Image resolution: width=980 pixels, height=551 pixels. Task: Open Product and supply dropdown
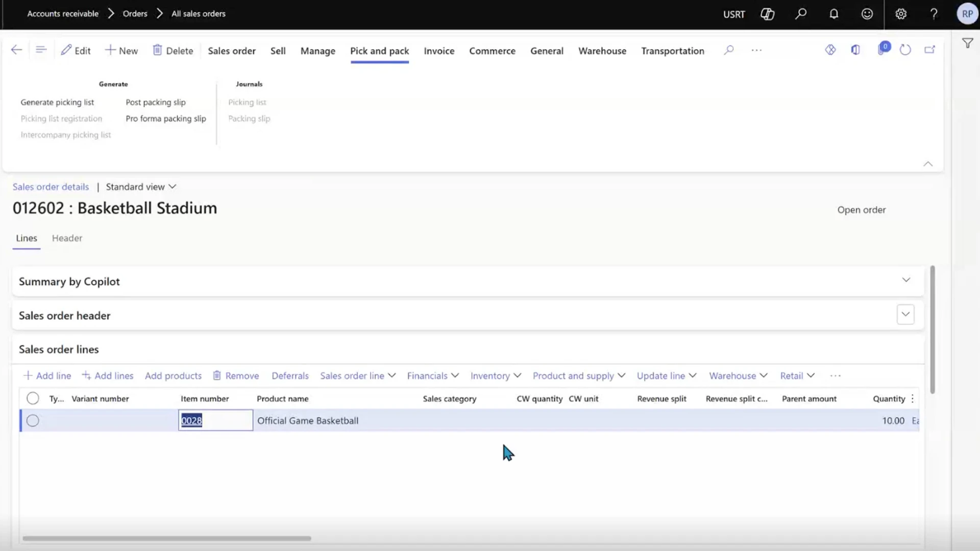click(x=579, y=375)
